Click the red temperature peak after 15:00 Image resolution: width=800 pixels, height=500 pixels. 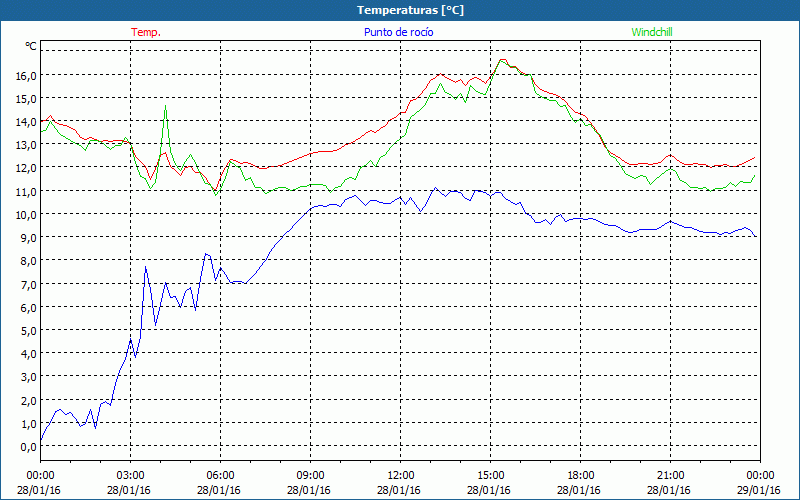[502, 60]
